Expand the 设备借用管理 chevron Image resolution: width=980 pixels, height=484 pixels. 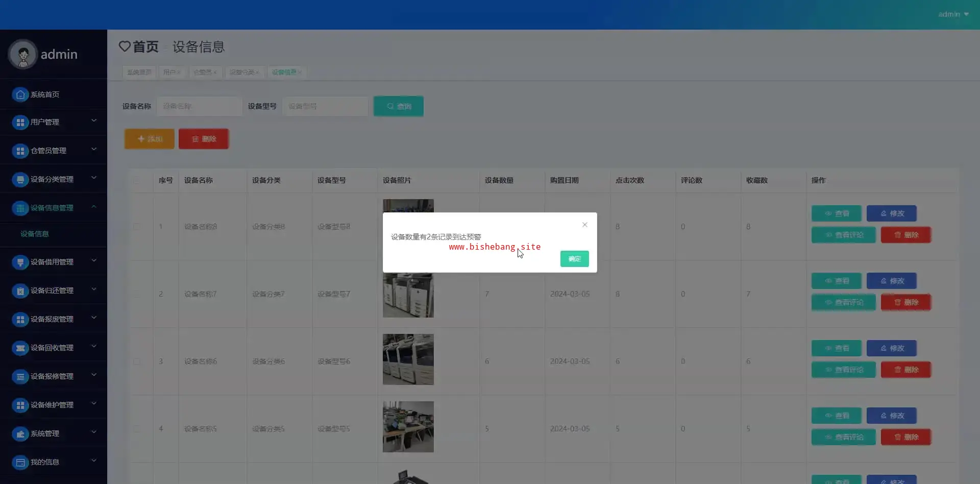pyautogui.click(x=94, y=261)
